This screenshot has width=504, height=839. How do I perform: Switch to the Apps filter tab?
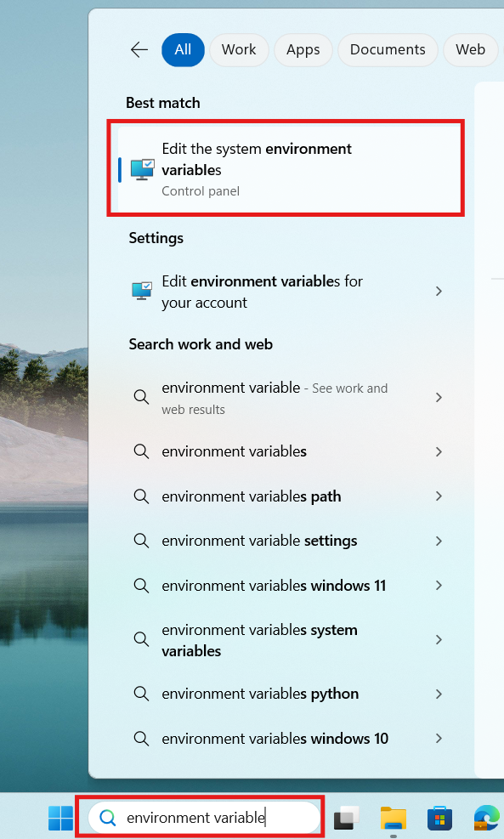[x=303, y=49]
